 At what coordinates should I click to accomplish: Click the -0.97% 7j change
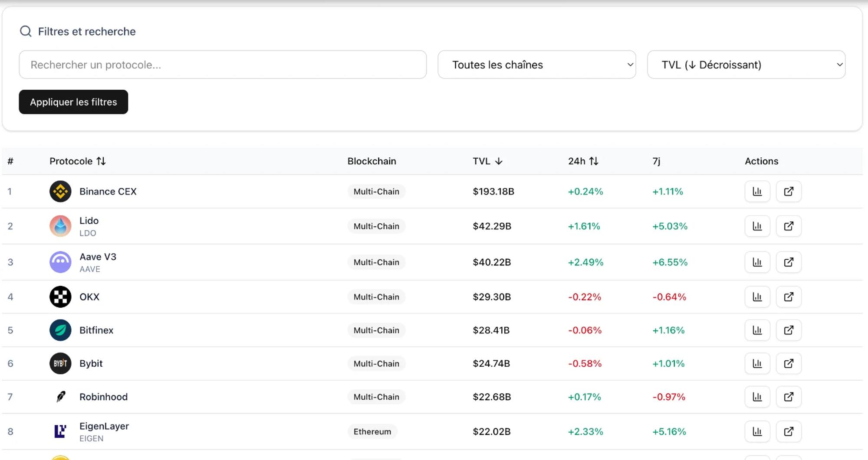[x=668, y=397]
